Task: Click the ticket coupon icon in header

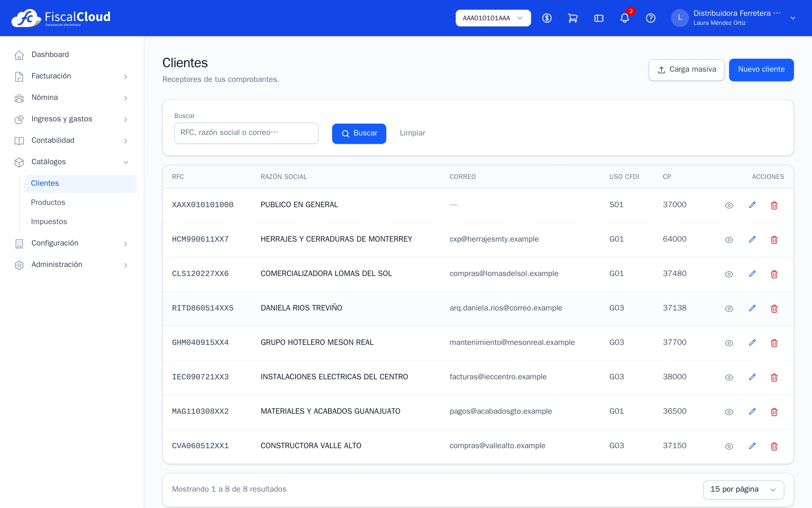Action: click(x=599, y=18)
